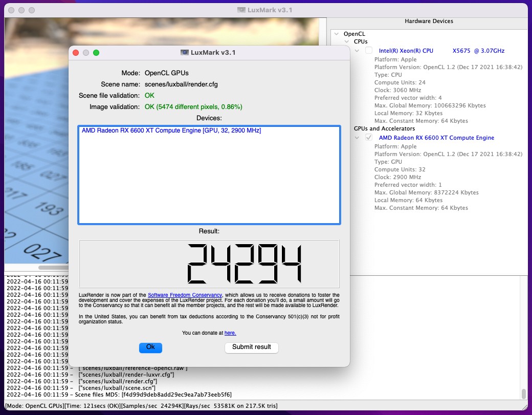
Task: Click "Preferred vector width: 4" row
Action: [408, 98]
